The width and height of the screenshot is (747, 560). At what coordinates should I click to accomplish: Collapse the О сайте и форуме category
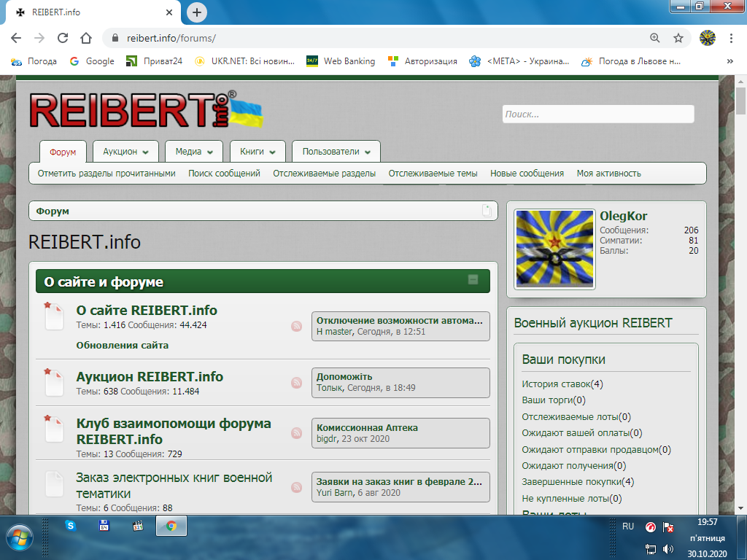[473, 280]
